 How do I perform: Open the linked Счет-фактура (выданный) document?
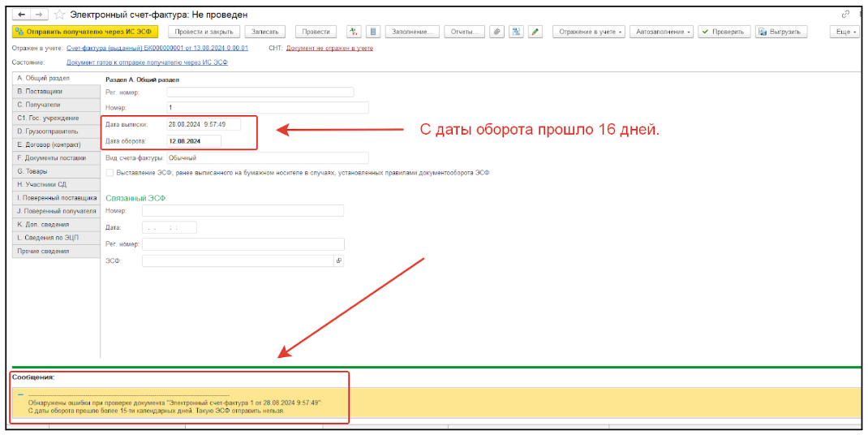click(157, 49)
